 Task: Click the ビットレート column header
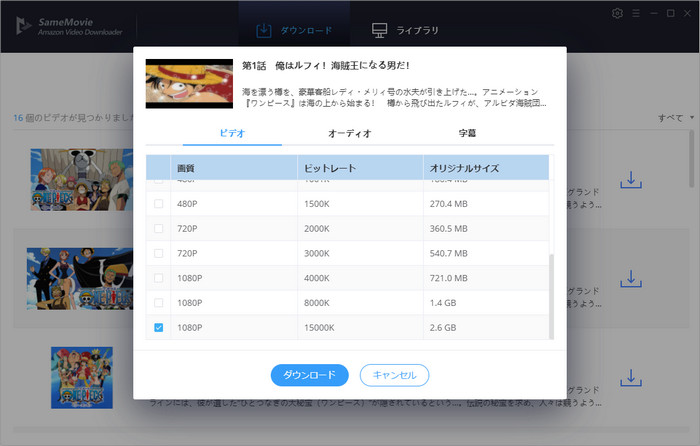click(360, 168)
